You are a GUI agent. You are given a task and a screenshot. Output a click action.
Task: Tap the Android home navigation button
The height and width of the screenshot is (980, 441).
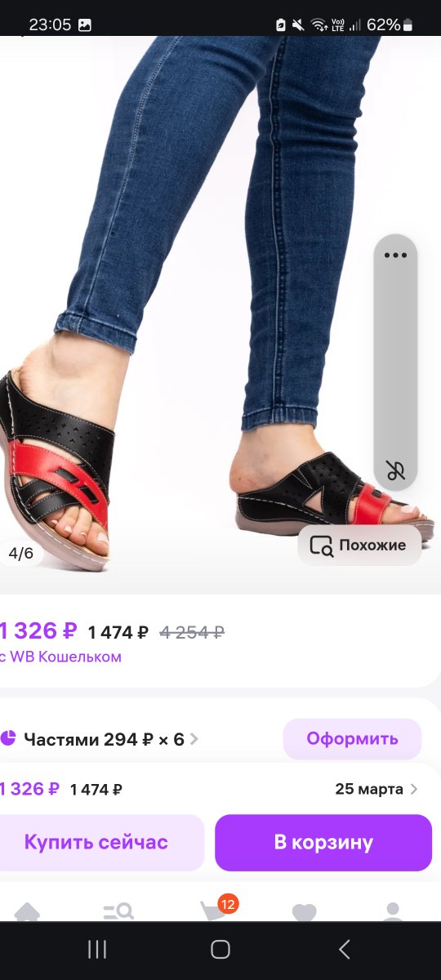click(220, 949)
